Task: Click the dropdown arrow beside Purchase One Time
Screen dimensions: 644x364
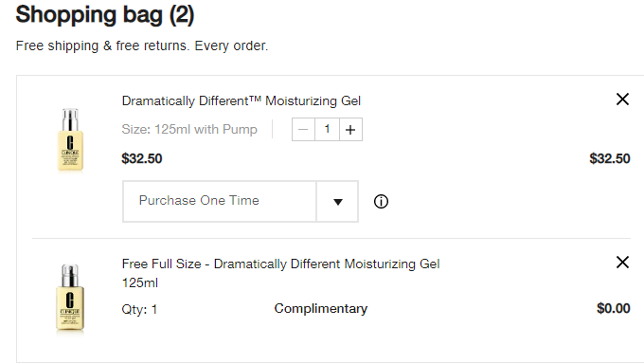Action: (x=337, y=202)
